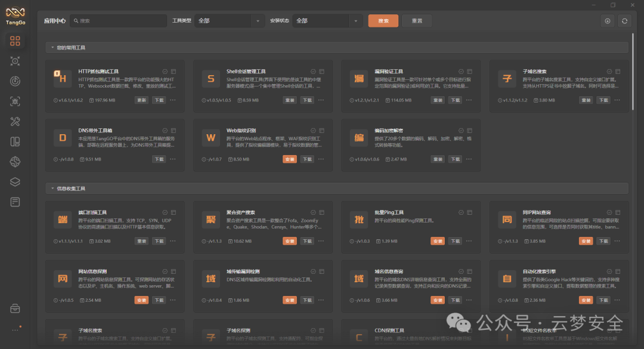
Task: Open the 安装状态 dropdown
Action: click(x=327, y=20)
